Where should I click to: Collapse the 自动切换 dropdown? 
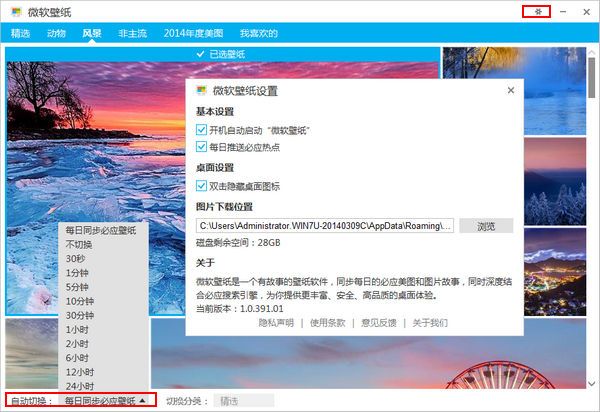click(x=105, y=401)
